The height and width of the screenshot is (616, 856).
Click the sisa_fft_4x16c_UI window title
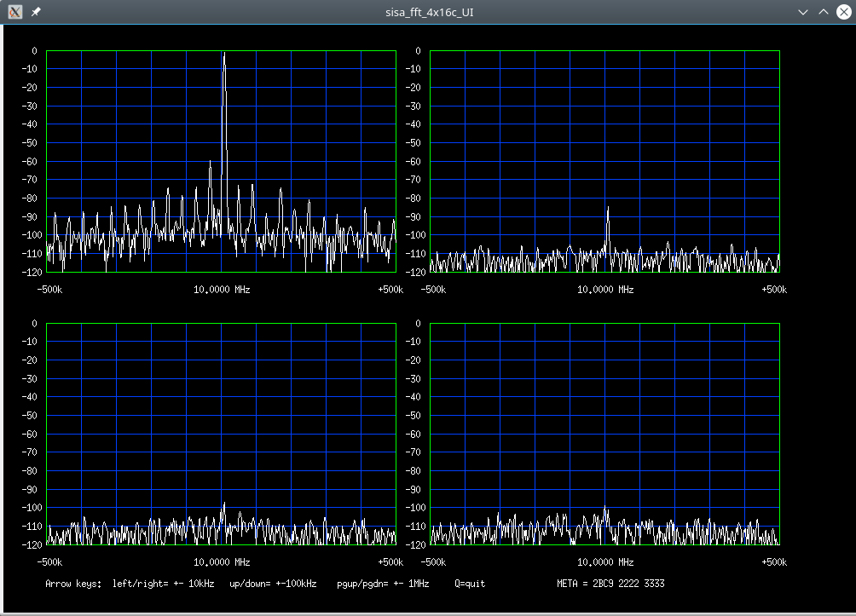click(x=428, y=12)
